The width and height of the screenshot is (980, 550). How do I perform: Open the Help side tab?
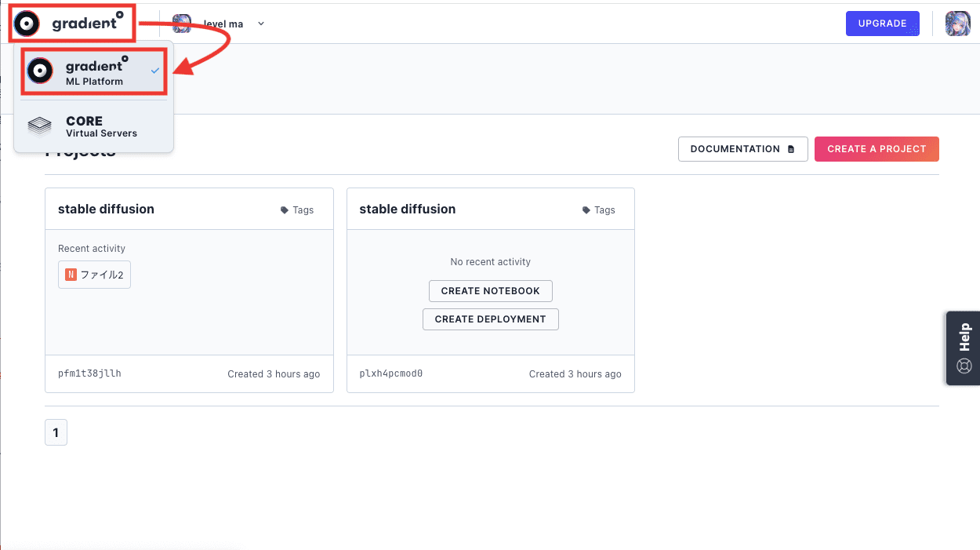pyautogui.click(x=964, y=348)
